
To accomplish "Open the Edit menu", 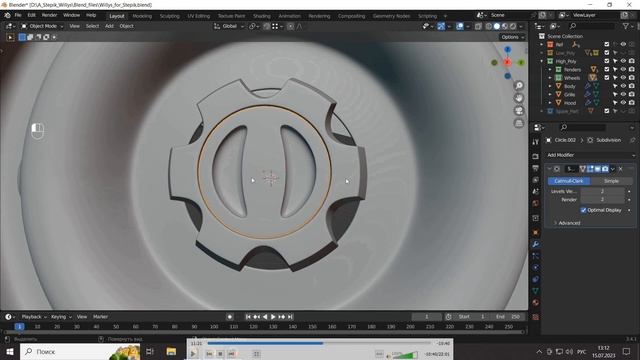I will pyautogui.click(x=31, y=16).
